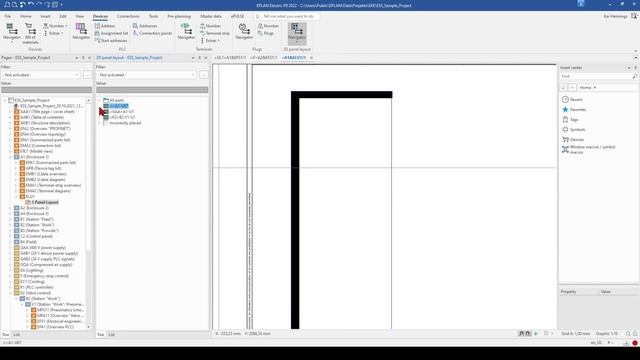Collapse the A1 (Enclosure 1) node
This screenshot has height=360, width=640.
pos(10,157)
